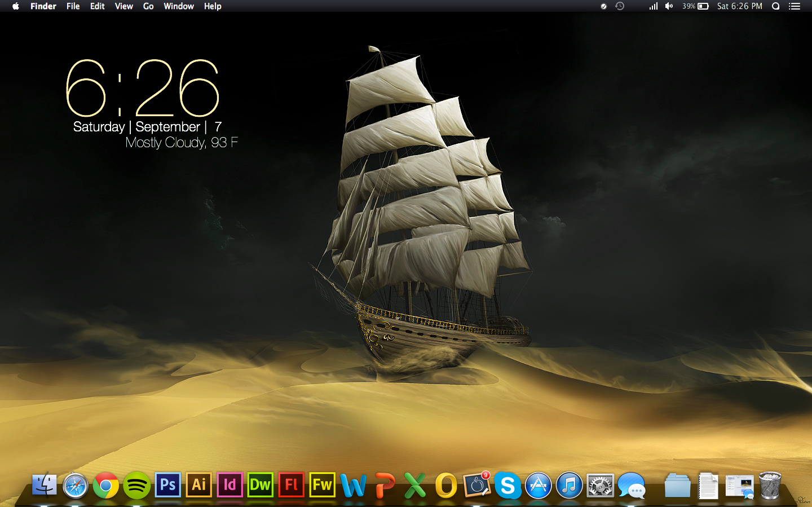Show Notification Center from the menu bar
This screenshot has height=507, width=812.
pyautogui.click(x=795, y=6)
